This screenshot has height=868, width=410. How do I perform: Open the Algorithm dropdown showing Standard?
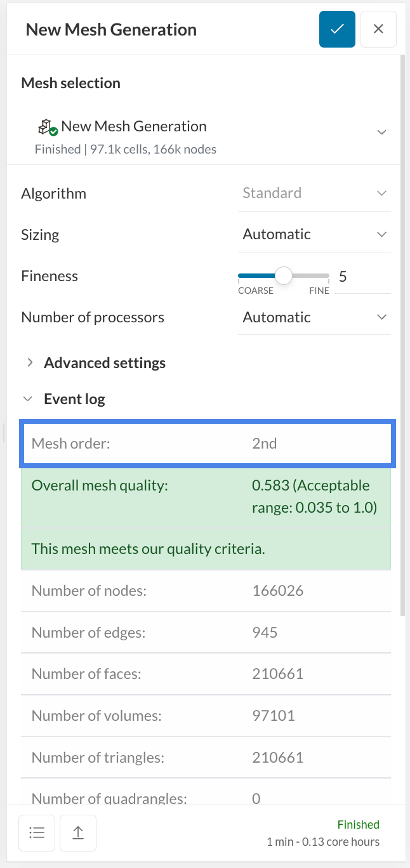tap(315, 193)
